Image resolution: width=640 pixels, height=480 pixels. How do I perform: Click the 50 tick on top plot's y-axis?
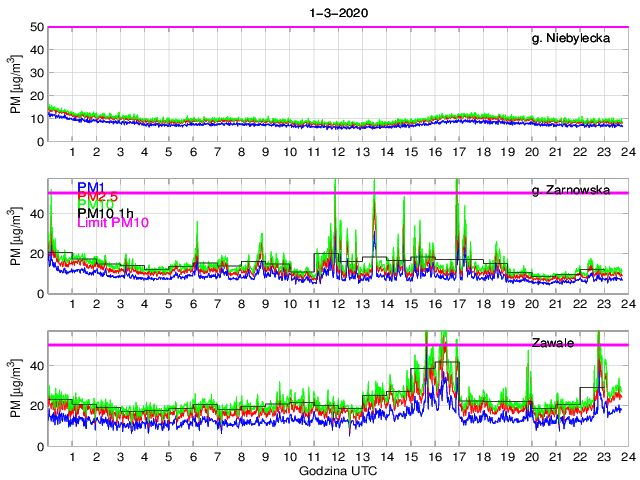click(x=37, y=26)
